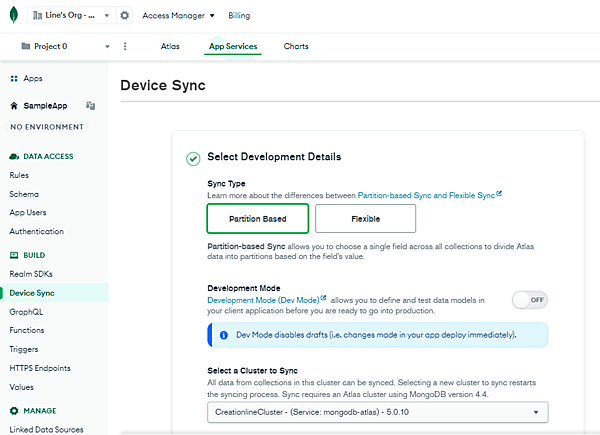
Task: Click the project options three-dot icon
Action: (125, 47)
